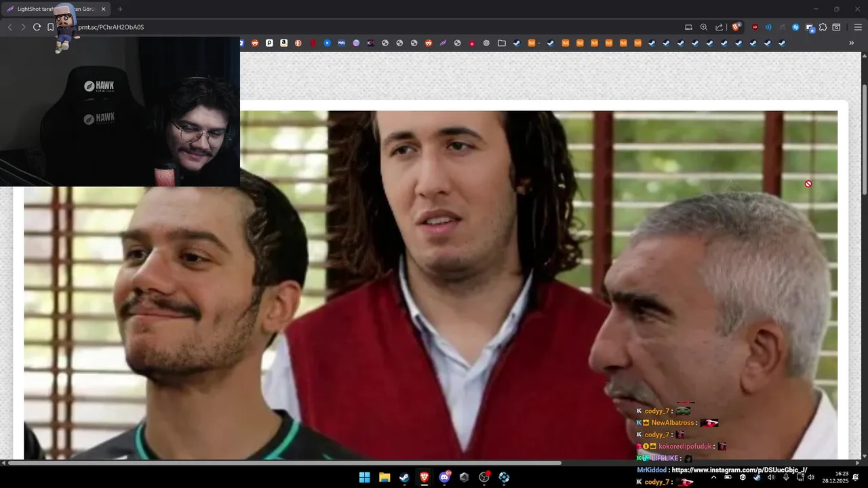Open Discord from the taskbar
This screenshot has height=488, width=868.
tap(444, 477)
